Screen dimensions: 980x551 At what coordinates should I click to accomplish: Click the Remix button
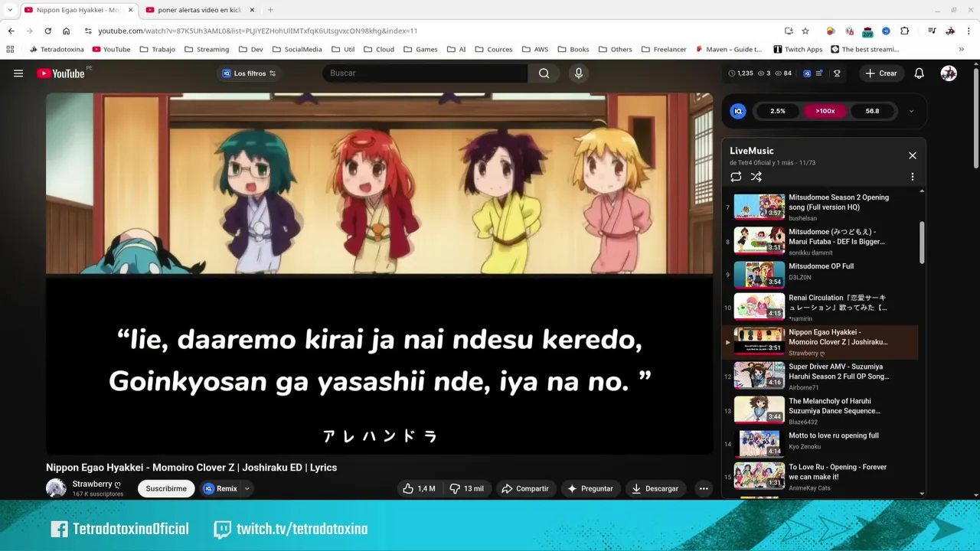click(x=220, y=488)
